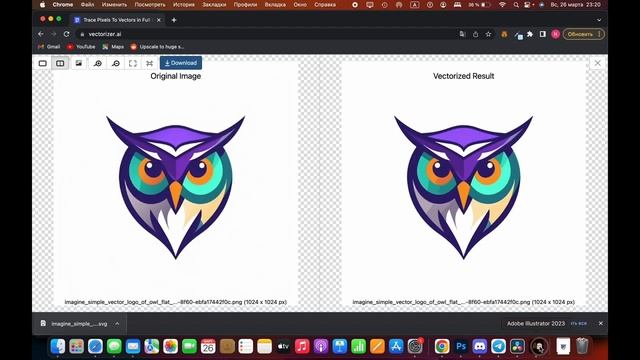Screen dimensions: 640x360
Task: Click the zoom in magnifier icon
Action: (x=98, y=63)
